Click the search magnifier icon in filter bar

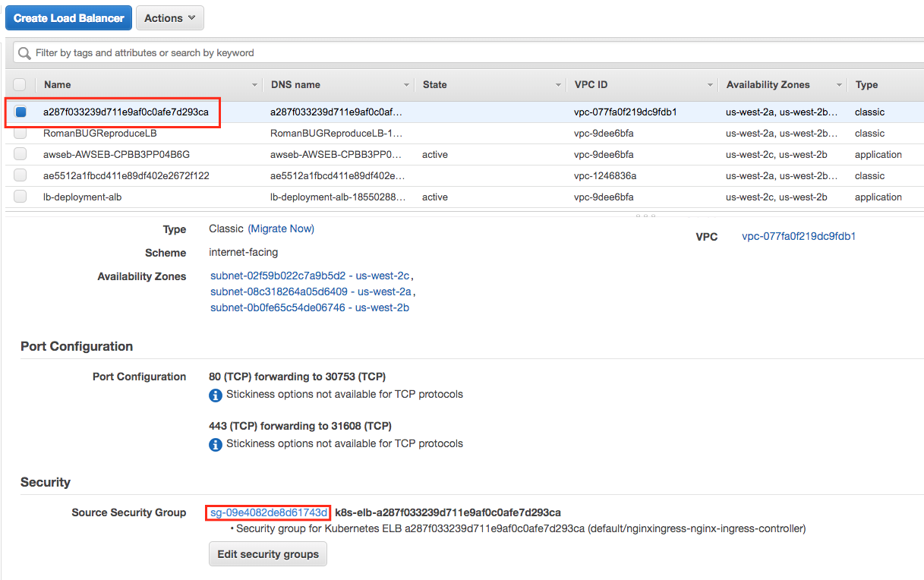pos(24,53)
